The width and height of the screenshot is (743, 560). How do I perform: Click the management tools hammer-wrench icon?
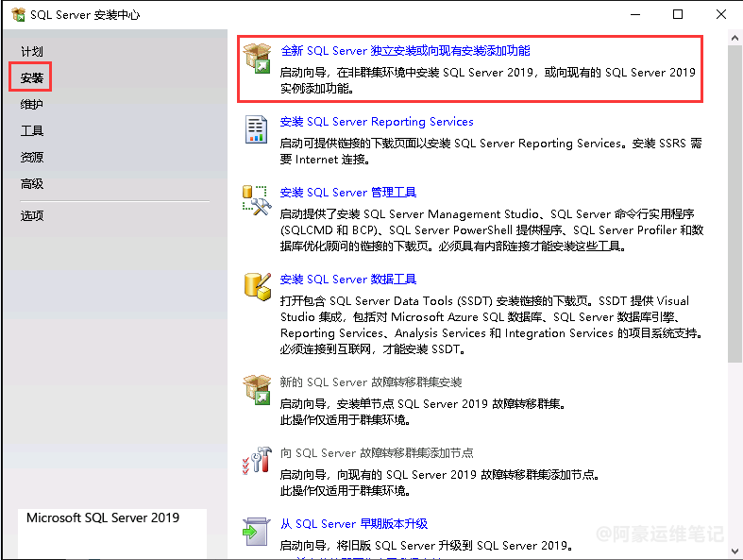(x=257, y=200)
